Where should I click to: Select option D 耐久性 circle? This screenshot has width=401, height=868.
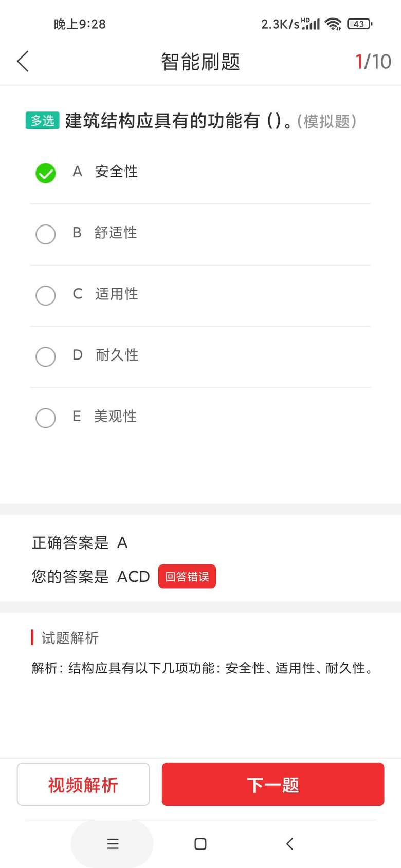46,356
